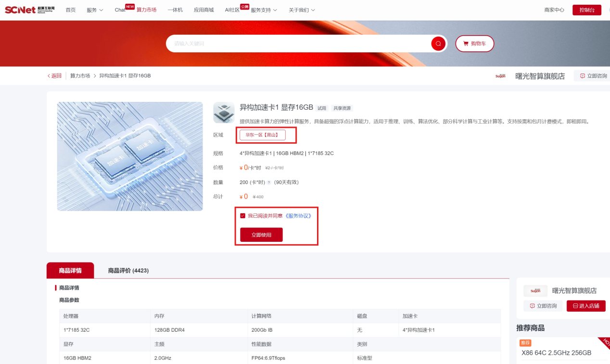Open the shopping cart (购物车)
Screen dimensions: 610x364
tap(474, 44)
